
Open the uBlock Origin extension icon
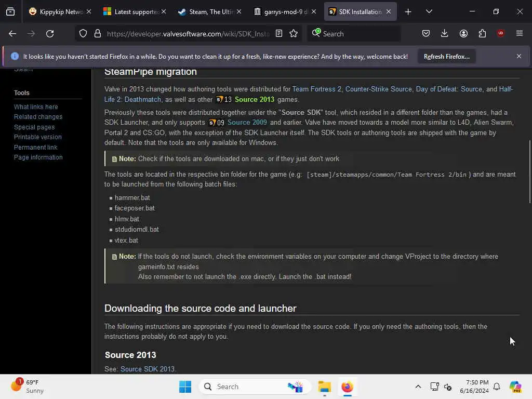[x=500, y=33]
